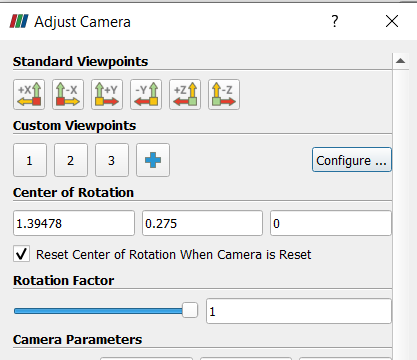Click the Rotation Factor value field
The height and width of the screenshot is (360, 417).
[x=299, y=311]
